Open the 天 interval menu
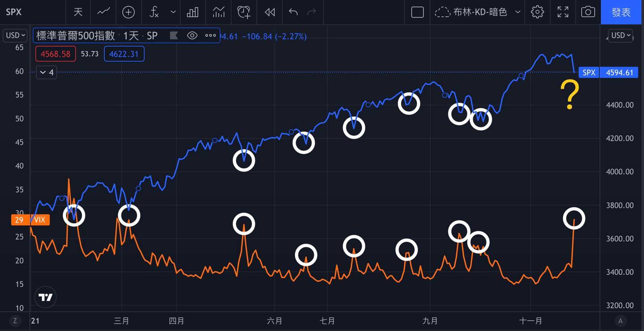Image resolution: width=644 pixels, height=331 pixels. pos(78,12)
